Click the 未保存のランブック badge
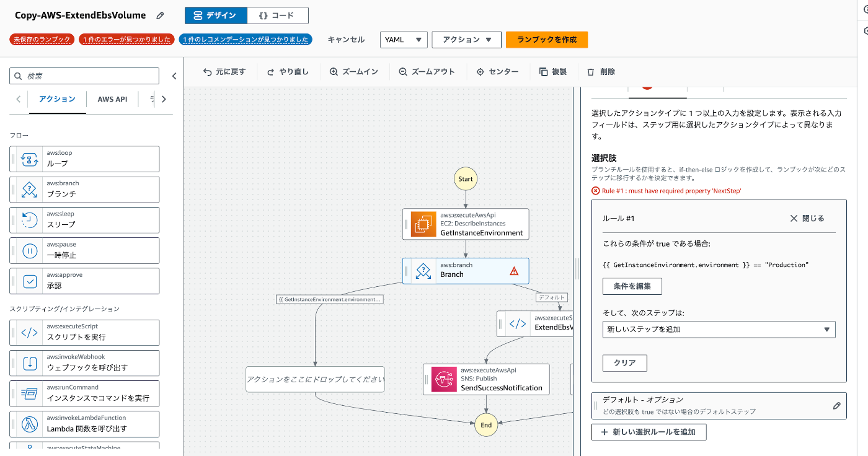This screenshot has width=868, height=456. (42, 40)
